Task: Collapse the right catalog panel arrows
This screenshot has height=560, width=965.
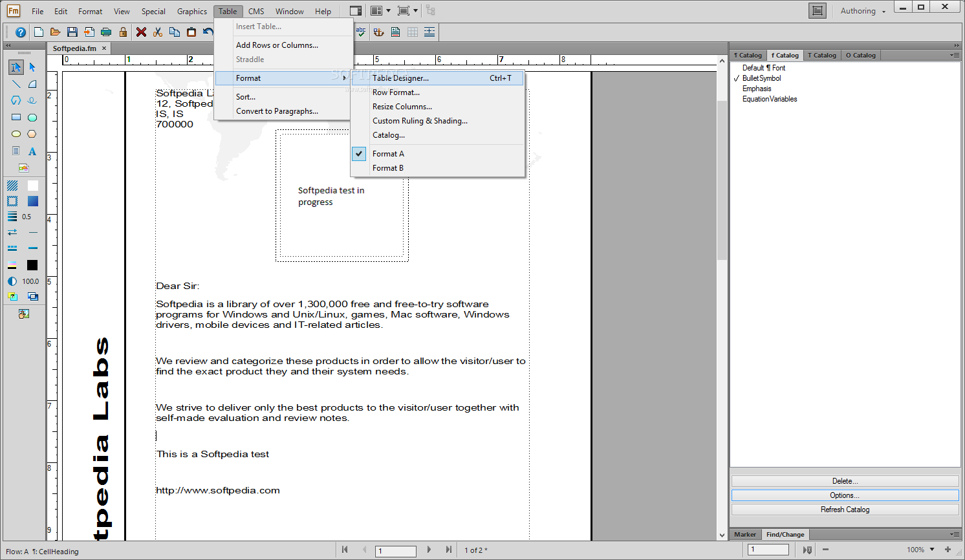Action: click(x=957, y=45)
